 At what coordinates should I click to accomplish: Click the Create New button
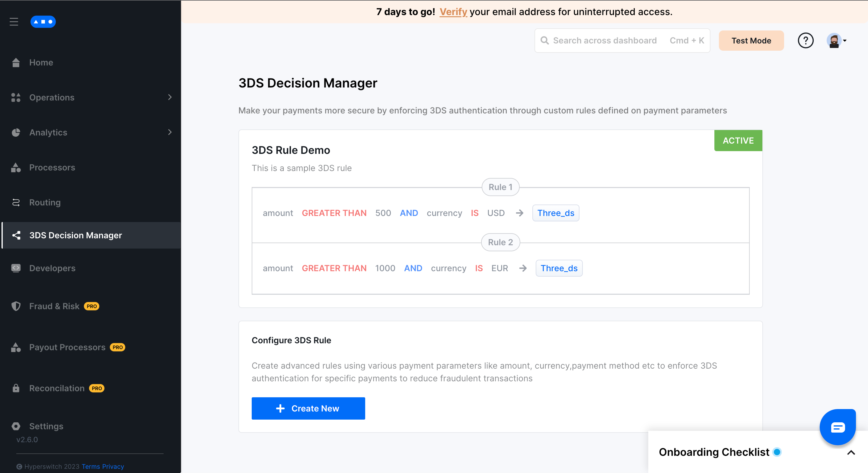pos(308,408)
